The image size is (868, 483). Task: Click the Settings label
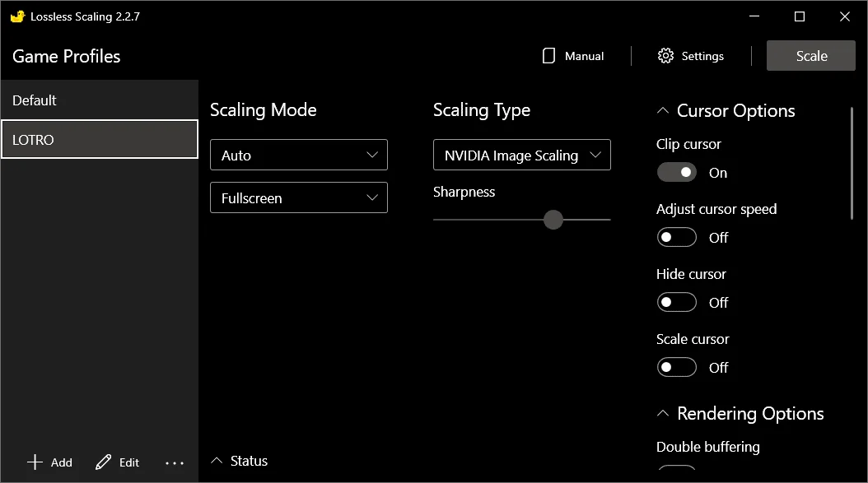coord(702,56)
